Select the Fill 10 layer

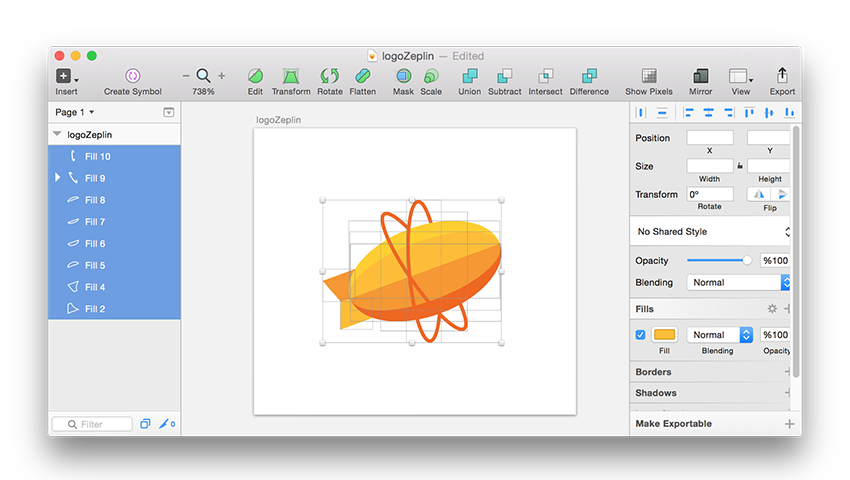[x=97, y=156]
